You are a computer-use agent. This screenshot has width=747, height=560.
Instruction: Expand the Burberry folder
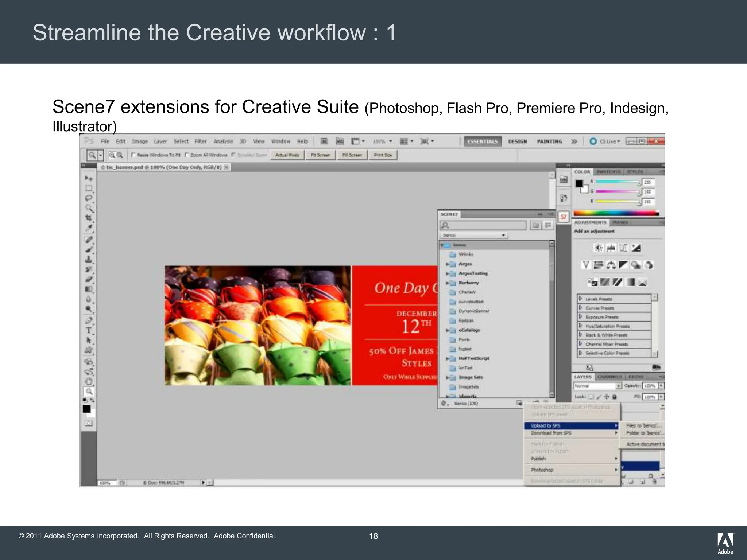pos(448,283)
